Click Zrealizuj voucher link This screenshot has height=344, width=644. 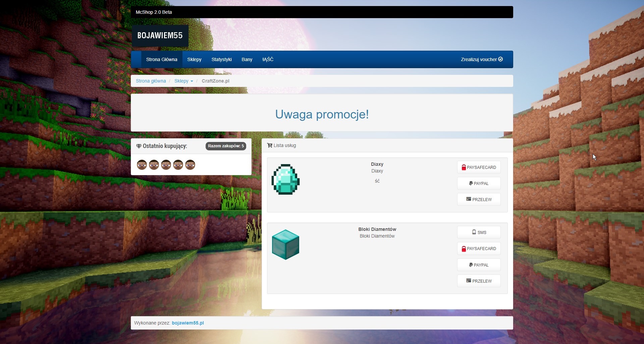coord(481,59)
